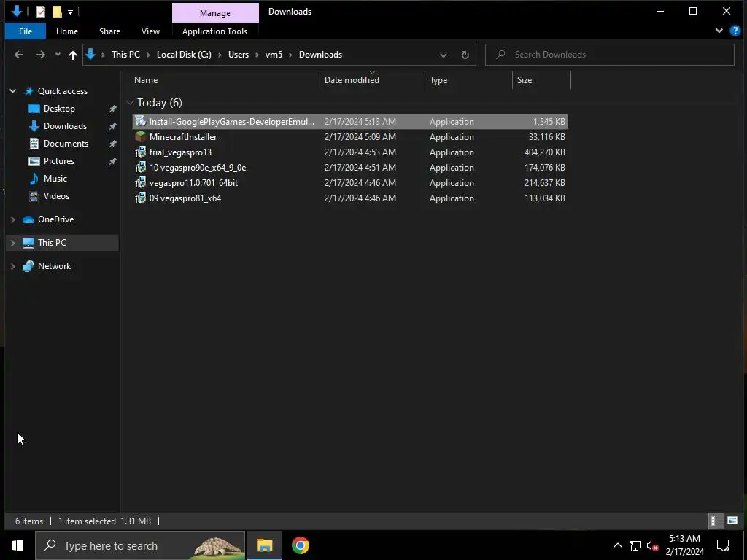747x560 pixels.
Task: Click This PC in the address bar
Action: 125,55
